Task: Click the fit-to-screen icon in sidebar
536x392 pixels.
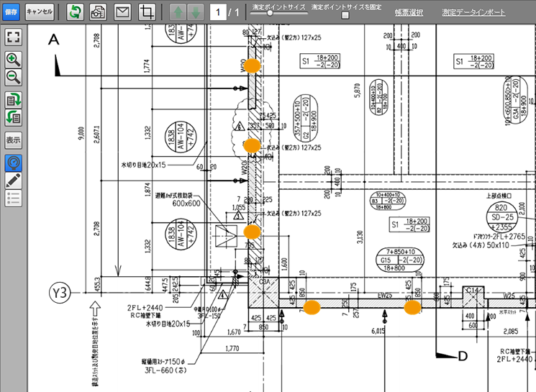Action: 13,37
